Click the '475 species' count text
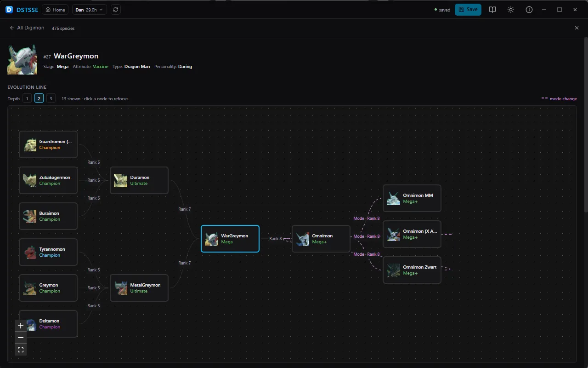 tap(63, 29)
